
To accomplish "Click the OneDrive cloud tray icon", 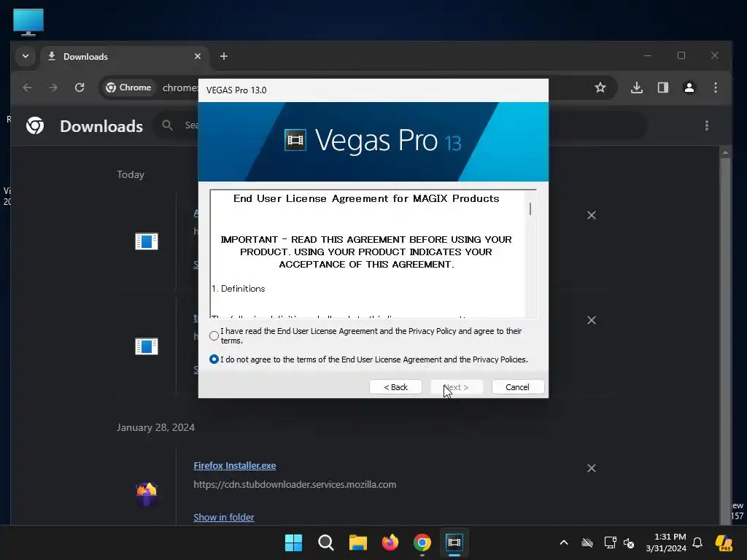I will [587, 542].
